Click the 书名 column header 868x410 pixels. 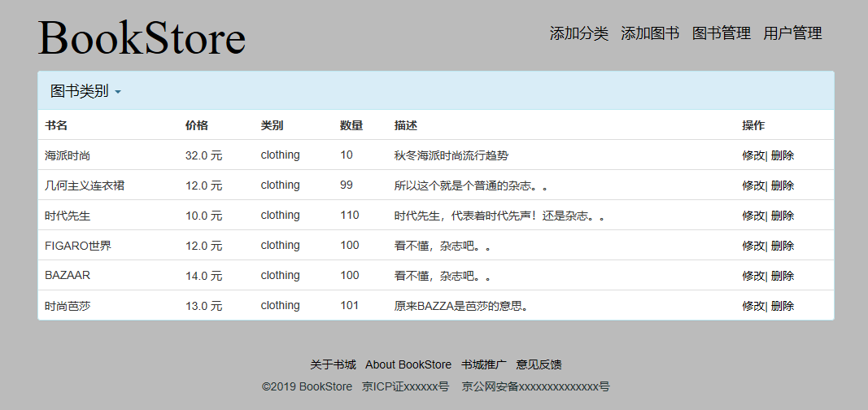click(56, 125)
